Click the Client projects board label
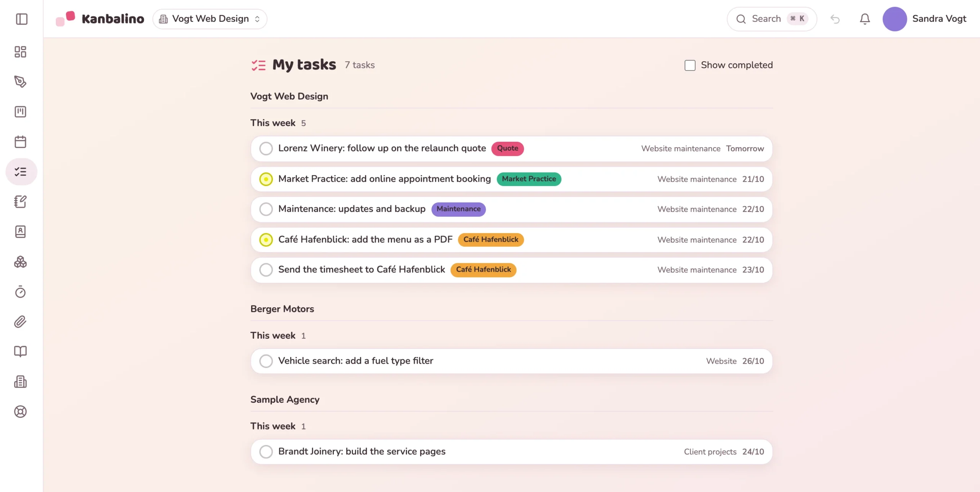 pyautogui.click(x=710, y=452)
